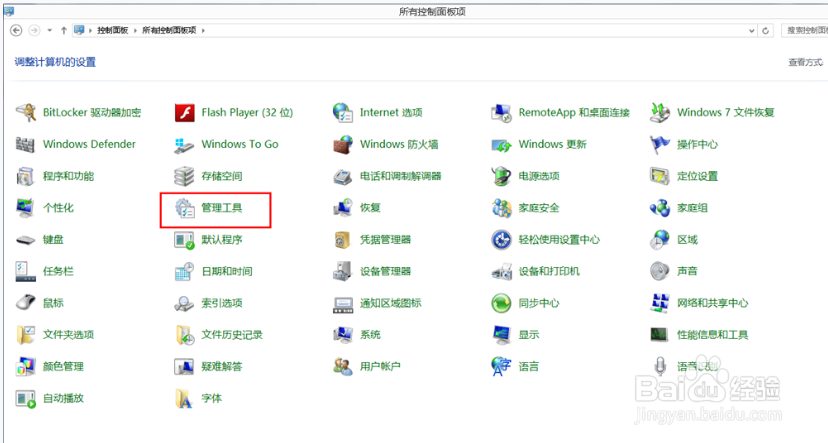This screenshot has width=828, height=443.
Task: Open the 声音 speaker icon
Action: (x=660, y=271)
